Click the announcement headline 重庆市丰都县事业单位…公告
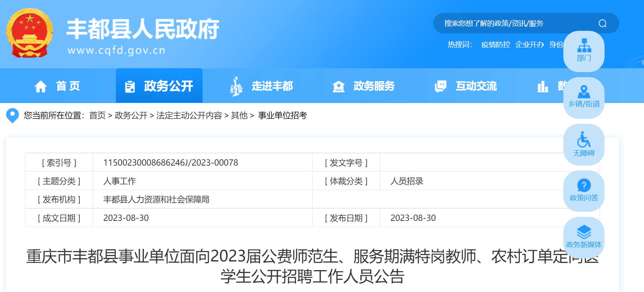 [x=312, y=266]
